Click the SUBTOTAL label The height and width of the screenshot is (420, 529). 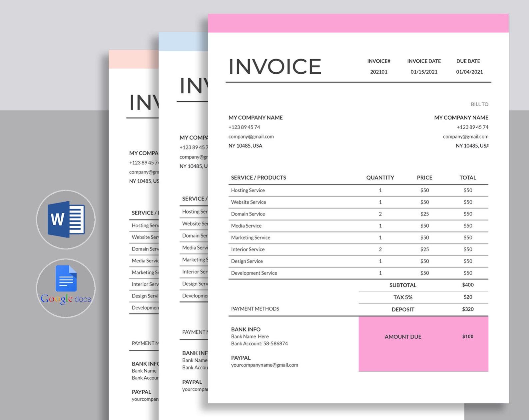(403, 285)
